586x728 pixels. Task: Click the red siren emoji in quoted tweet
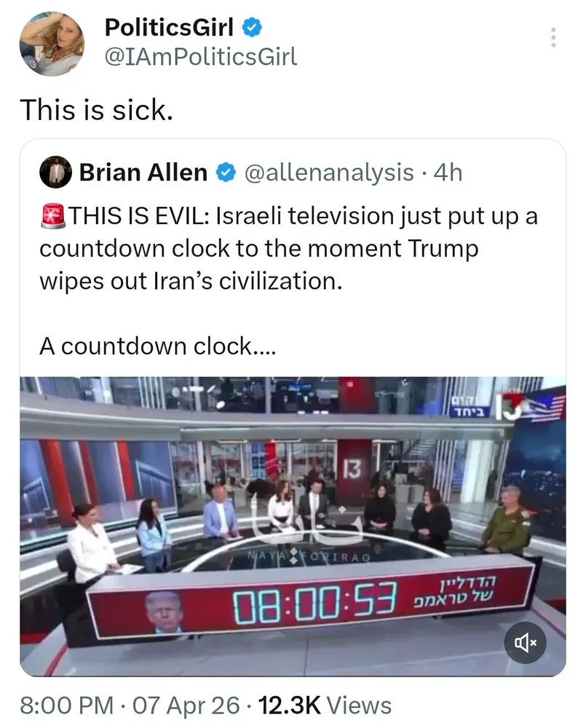point(53,216)
